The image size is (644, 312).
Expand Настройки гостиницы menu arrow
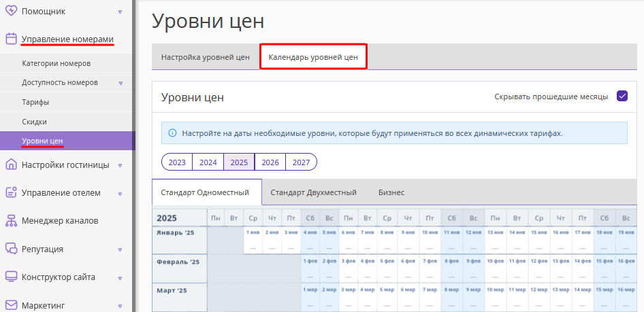tap(120, 166)
